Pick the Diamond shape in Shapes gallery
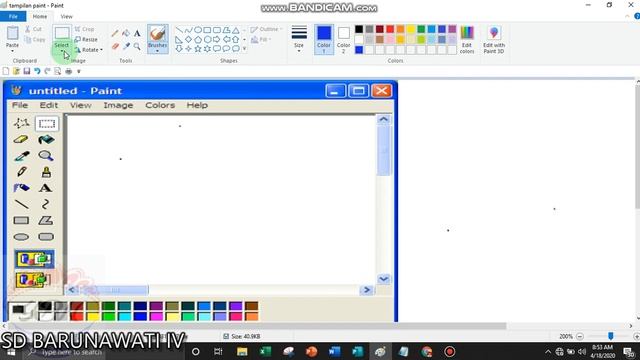640x360 pixels. pyautogui.click(x=188, y=40)
